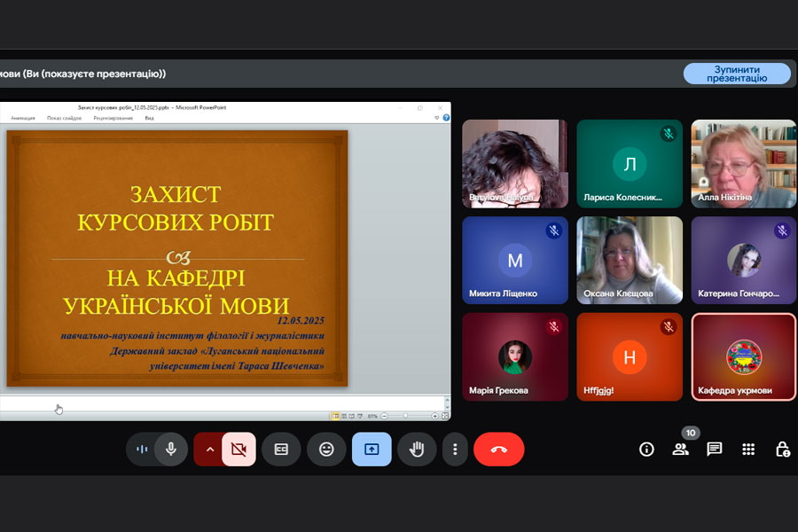798x532 pixels.
Task: Open host controls lock icon
Action: [x=782, y=450]
